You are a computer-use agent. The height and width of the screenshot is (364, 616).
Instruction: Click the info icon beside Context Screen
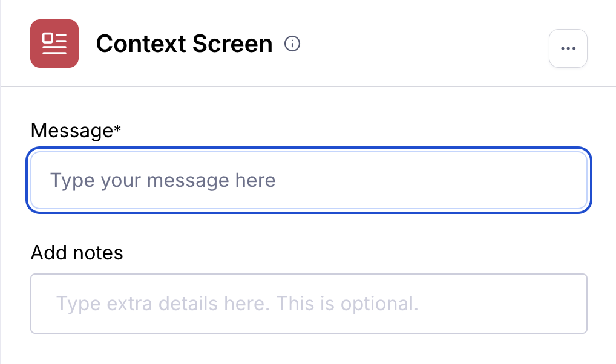[x=292, y=44]
